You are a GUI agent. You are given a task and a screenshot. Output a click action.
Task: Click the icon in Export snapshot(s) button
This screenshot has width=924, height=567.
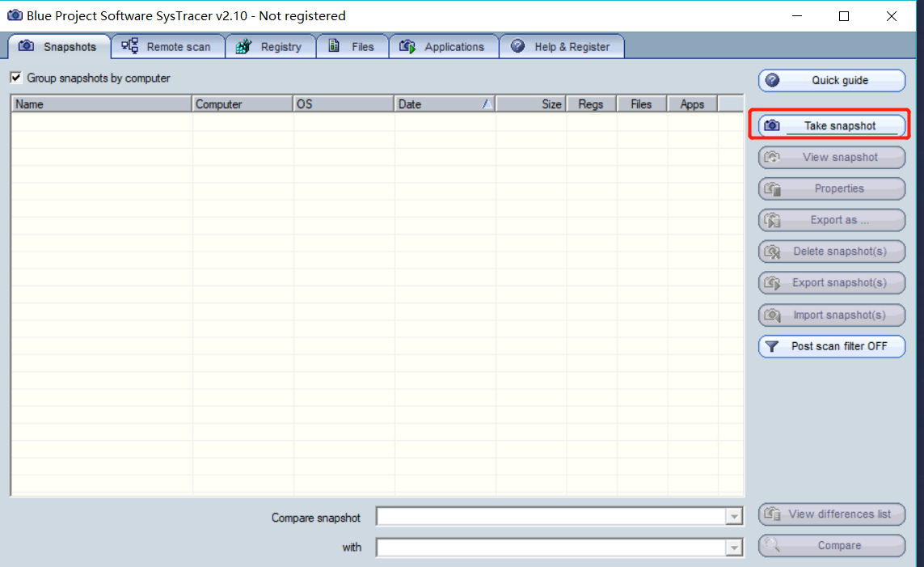773,283
